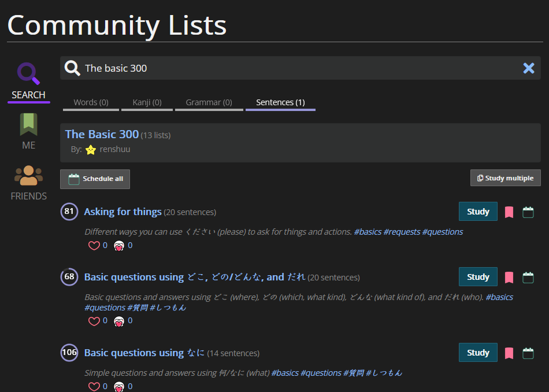Select the Grammar (0) tab
Image resolution: width=549 pixels, height=392 pixels.
[x=209, y=103]
